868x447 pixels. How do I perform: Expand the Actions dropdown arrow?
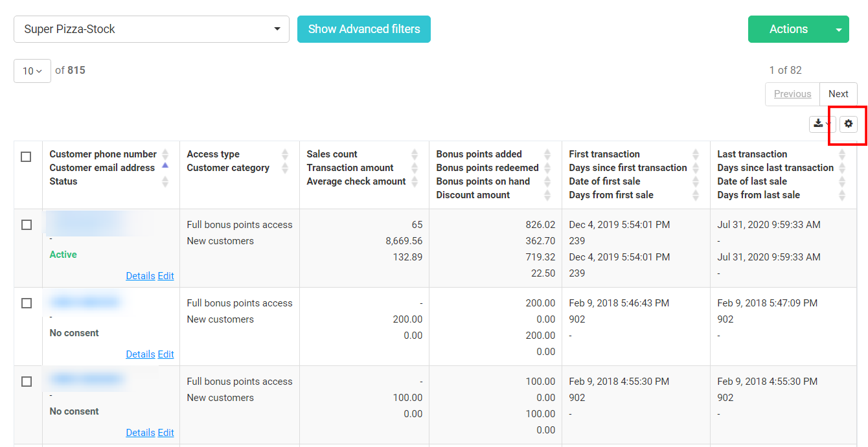click(x=839, y=30)
